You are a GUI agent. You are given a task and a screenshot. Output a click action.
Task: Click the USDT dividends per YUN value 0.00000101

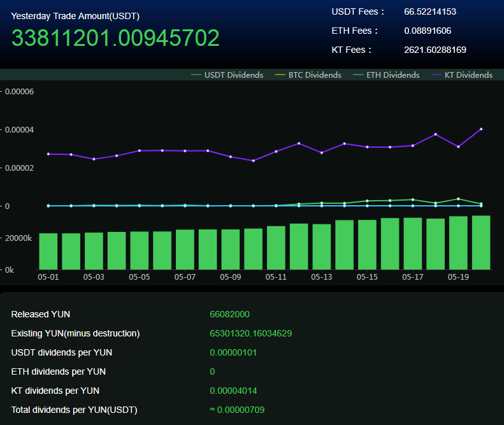(x=233, y=352)
